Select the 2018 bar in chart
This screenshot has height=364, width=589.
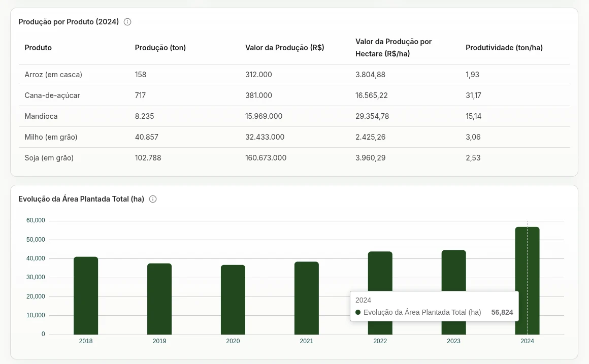86,295
